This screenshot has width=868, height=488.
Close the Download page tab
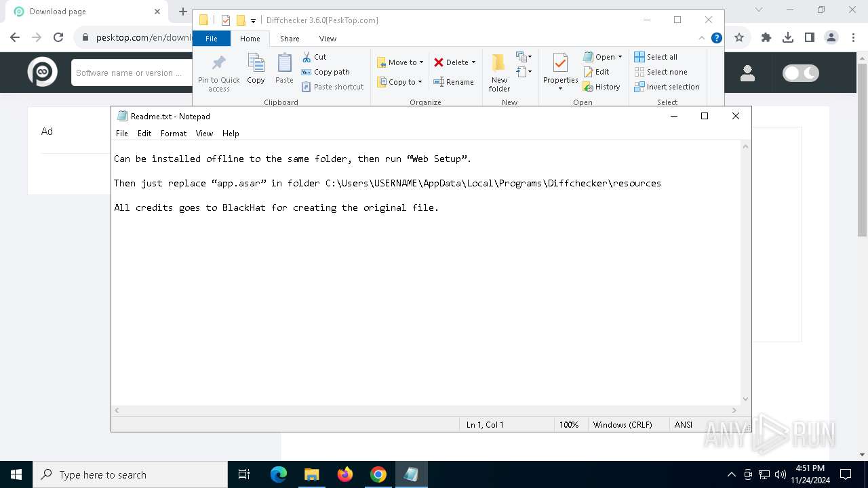click(x=157, y=12)
